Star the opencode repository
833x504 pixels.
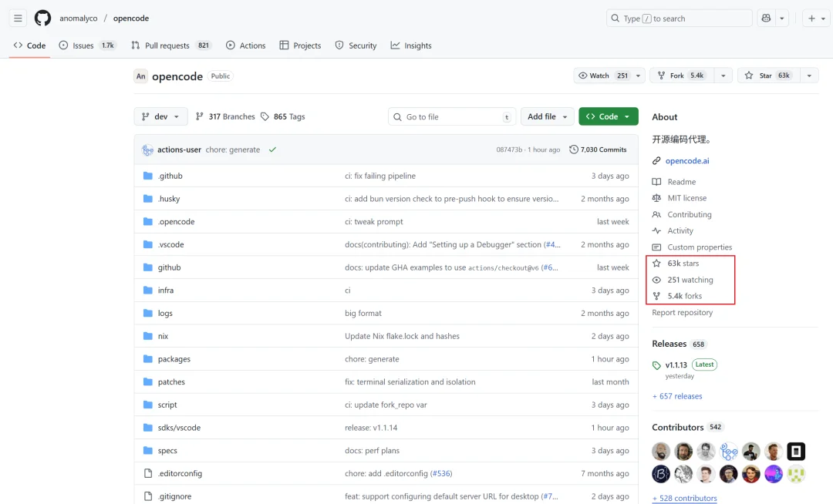click(x=766, y=76)
